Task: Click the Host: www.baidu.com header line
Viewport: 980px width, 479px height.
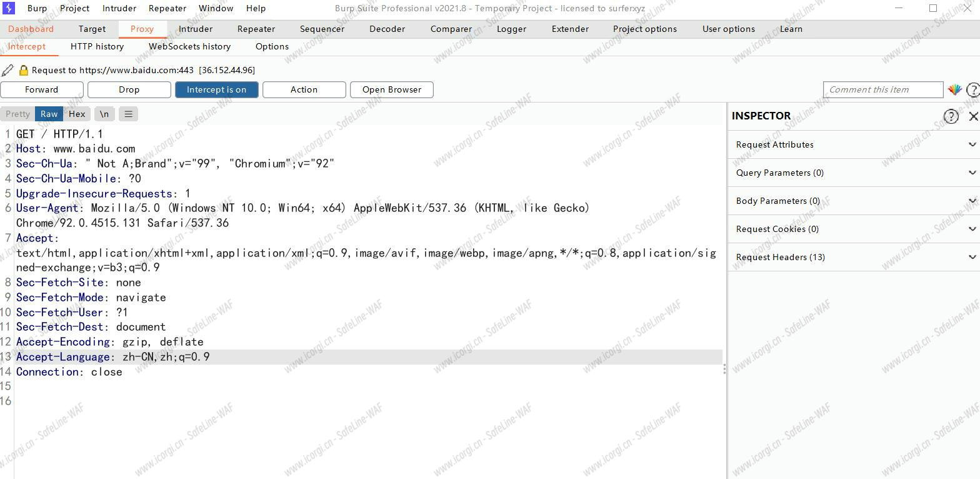Action: tap(76, 149)
